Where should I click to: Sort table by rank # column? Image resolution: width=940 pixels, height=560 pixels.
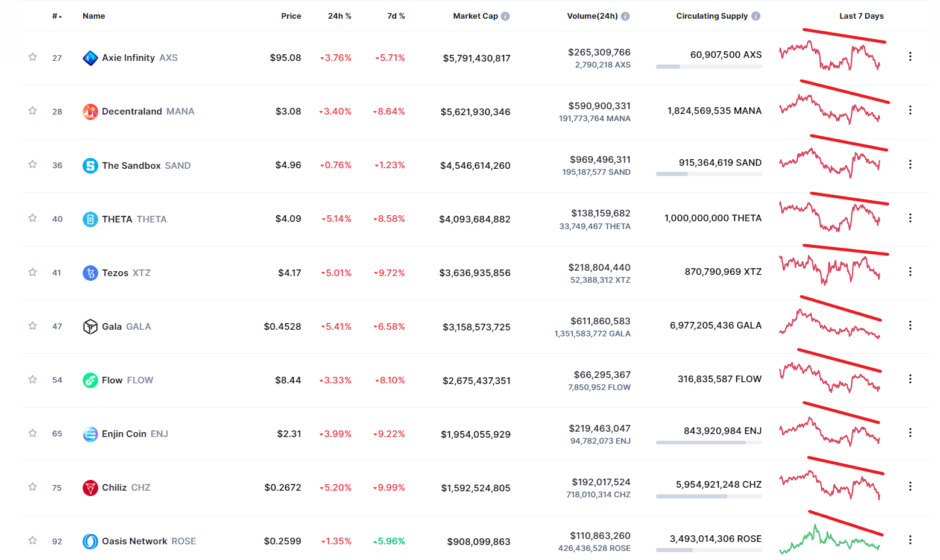57,16
